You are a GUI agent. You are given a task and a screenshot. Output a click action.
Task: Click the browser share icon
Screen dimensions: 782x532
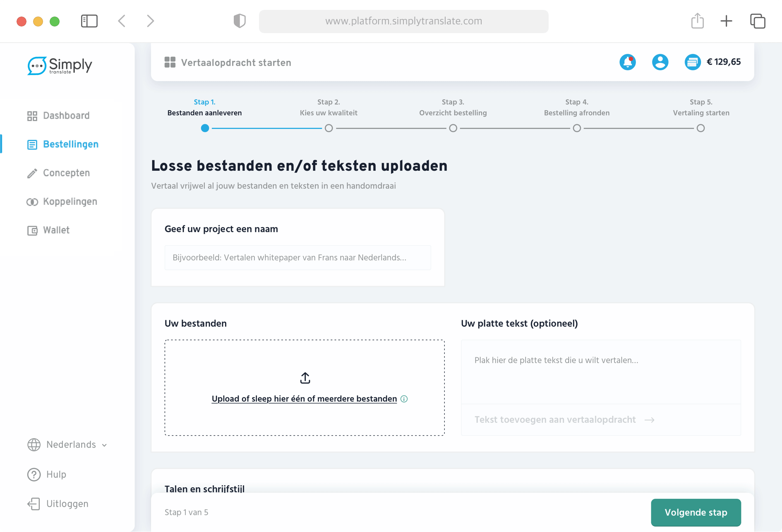[x=698, y=21]
